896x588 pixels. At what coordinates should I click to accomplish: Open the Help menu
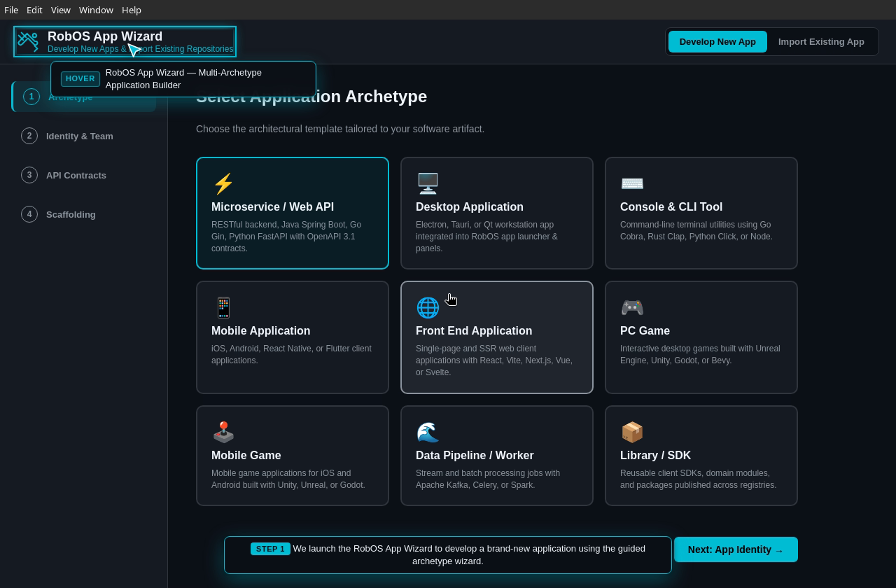(132, 10)
